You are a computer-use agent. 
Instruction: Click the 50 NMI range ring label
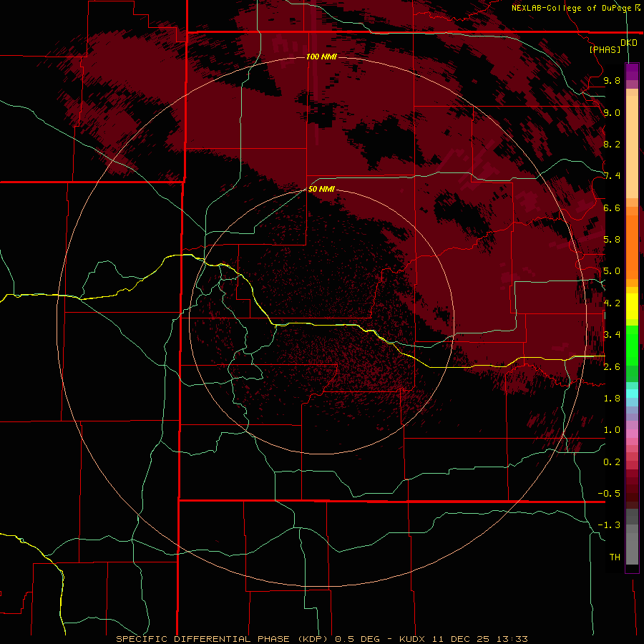(321, 189)
